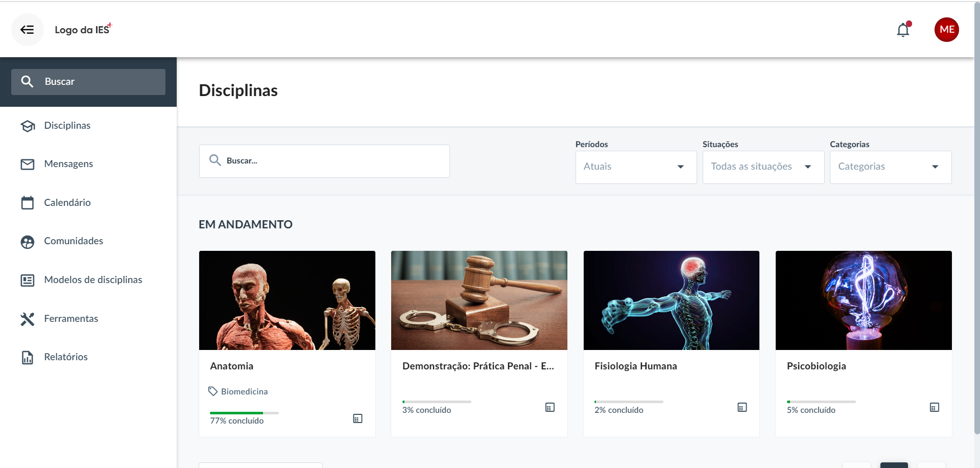Open the Fisiologia Humana course title
The height and width of the screenshot is (468, 980).
tap(635, 366)
